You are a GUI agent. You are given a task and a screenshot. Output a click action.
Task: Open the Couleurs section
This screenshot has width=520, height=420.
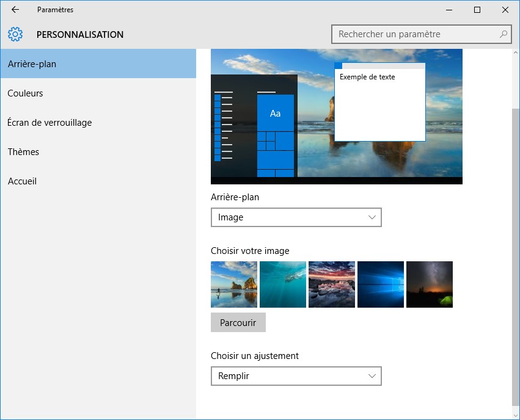(x=98, y=93)
